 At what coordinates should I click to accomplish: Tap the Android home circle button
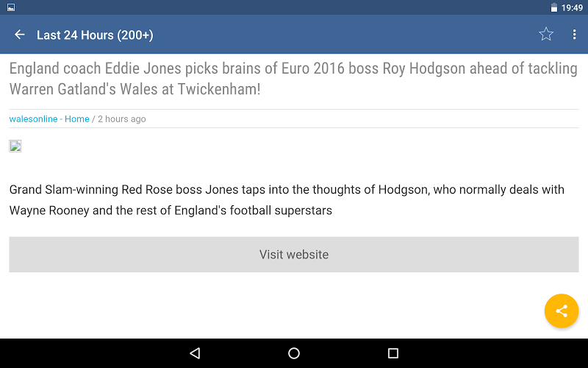(x=294, y=353)
